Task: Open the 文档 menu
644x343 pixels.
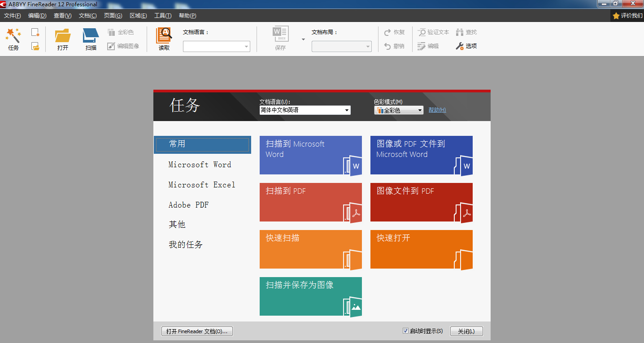Action: point(87,16)
